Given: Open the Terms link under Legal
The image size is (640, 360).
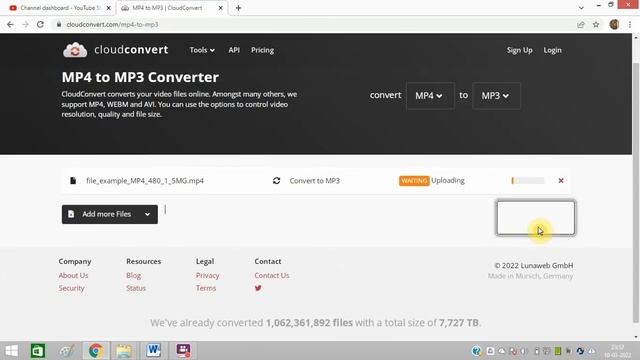Looking at the screenshot, I should 206,288.
